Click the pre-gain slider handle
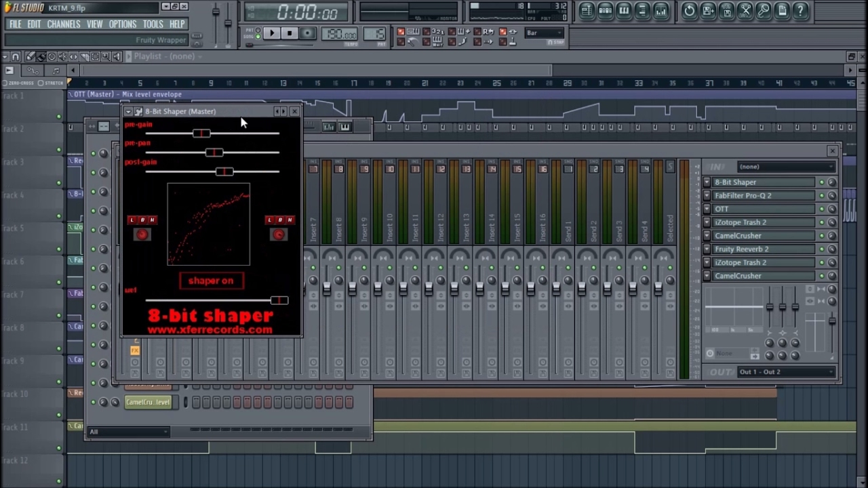Viewport: 868px width, 488px height. click(201, 134)
